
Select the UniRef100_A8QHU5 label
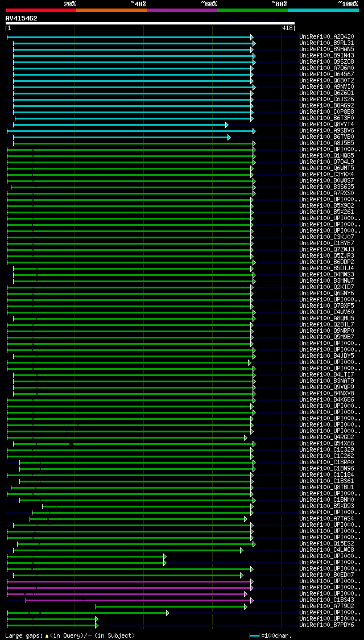[x=326, y=318]
